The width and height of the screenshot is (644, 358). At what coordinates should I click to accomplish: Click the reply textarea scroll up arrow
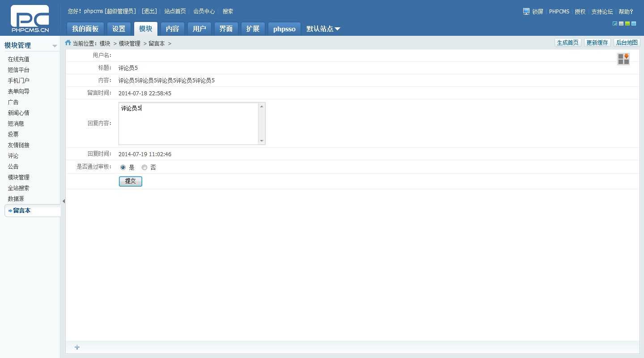tap(262, 106)
